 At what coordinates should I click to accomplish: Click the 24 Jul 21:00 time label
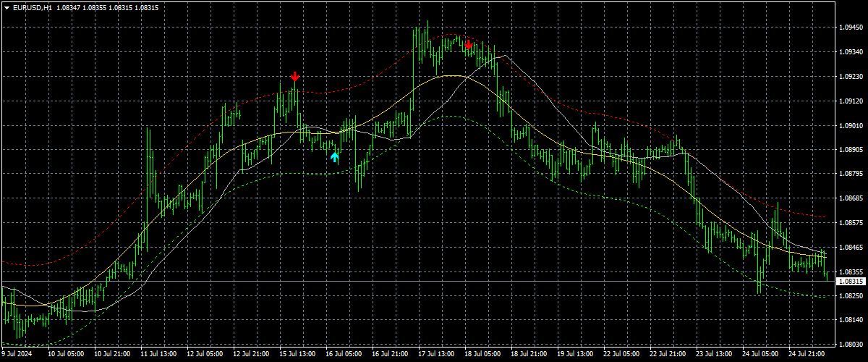(x=807, y=355)
